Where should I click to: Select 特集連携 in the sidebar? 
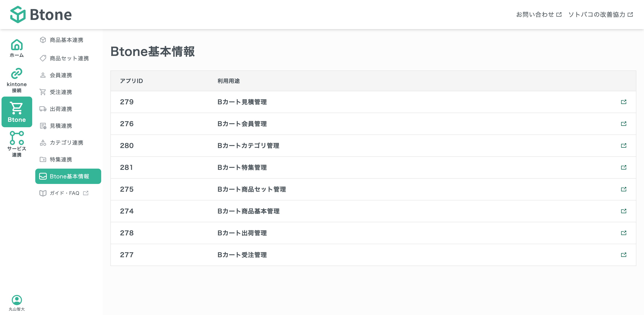click(61, 159)
